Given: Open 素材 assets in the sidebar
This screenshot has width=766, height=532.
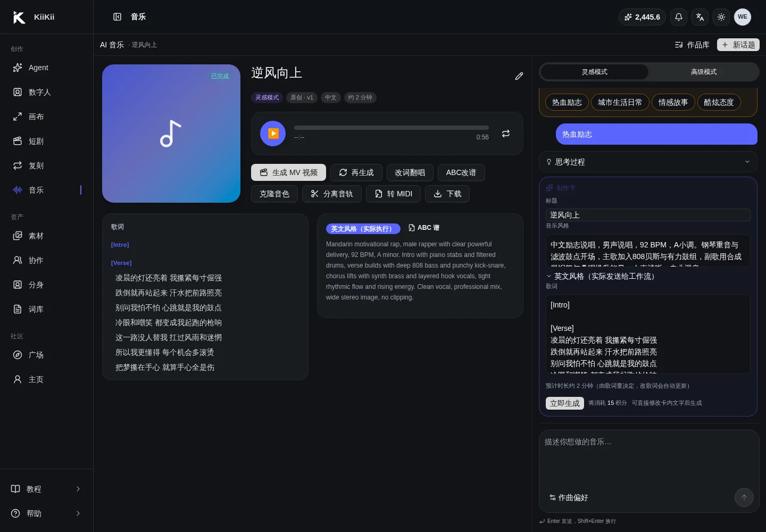Looking at the screenshot, I should 47,236.
